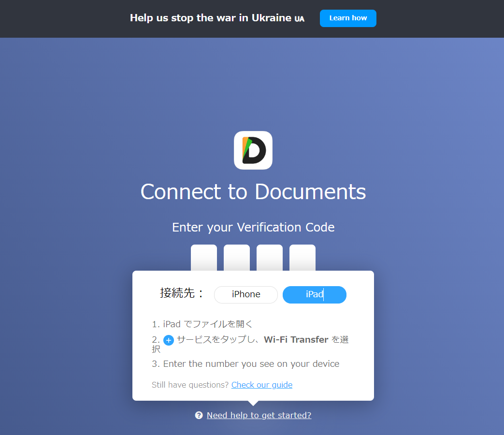Click the Enter your Verification Code text

point(253,227)
